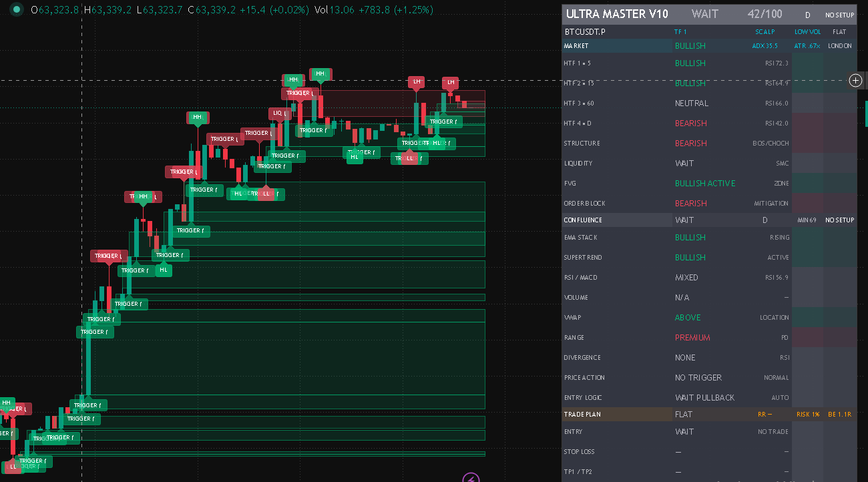Click the ZONE cell
The height and width of the screenshot is (482, 868).
tap(781, 184)
